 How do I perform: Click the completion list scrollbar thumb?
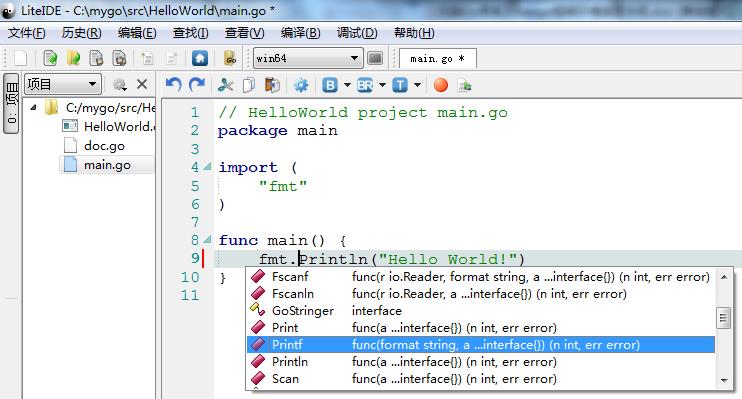[723, 318]
